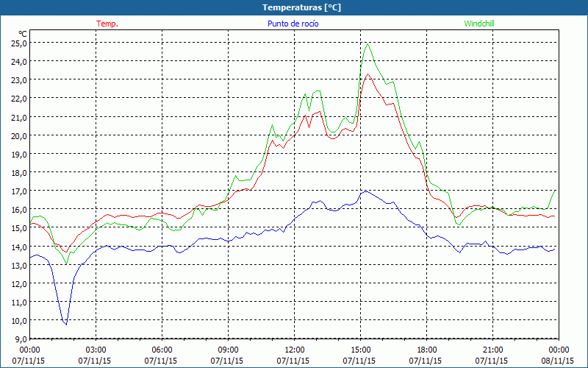Viewport: 588px width, 368px height.
Task: Click the 24,0 y-axis value
Action: [x=19, y=62]
